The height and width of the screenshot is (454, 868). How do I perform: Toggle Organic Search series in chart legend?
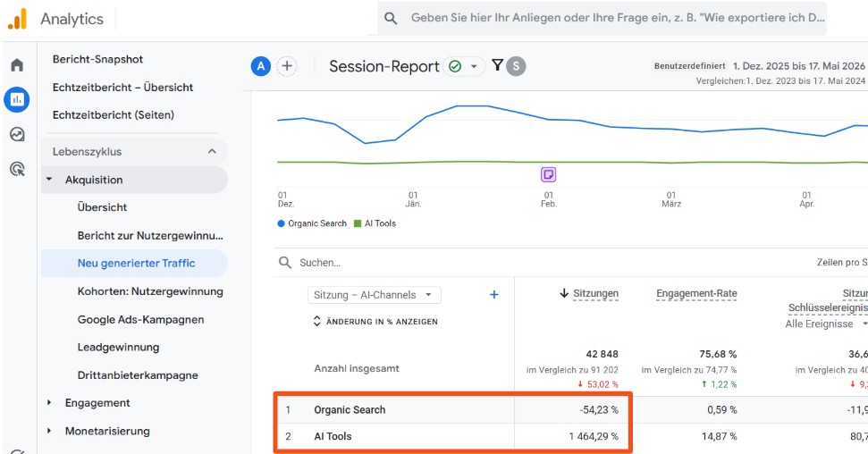click(312, 223)
